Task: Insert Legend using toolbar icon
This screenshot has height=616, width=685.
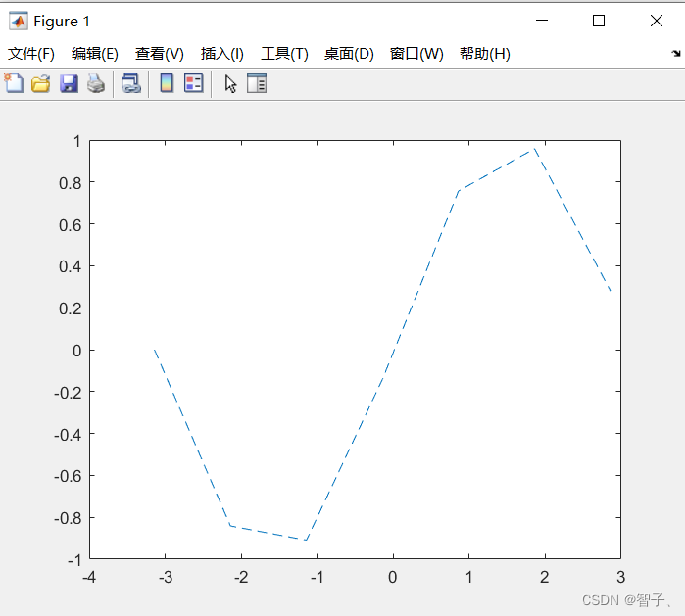Action: (193, 83)
